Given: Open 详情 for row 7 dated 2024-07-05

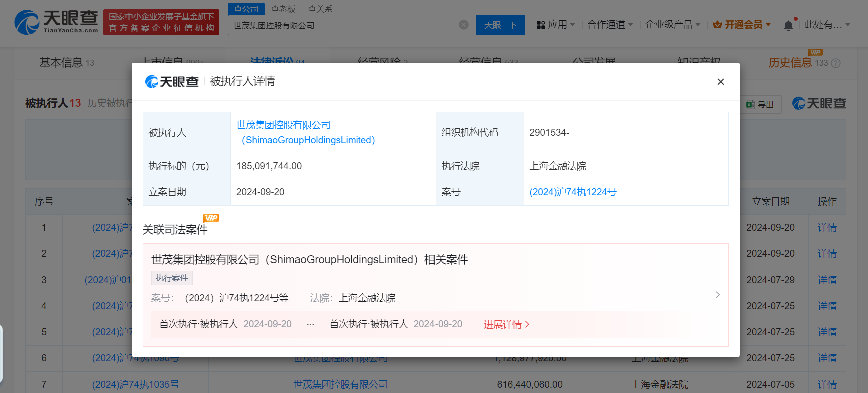Looking at the screenshot, I should coord(827,384).
